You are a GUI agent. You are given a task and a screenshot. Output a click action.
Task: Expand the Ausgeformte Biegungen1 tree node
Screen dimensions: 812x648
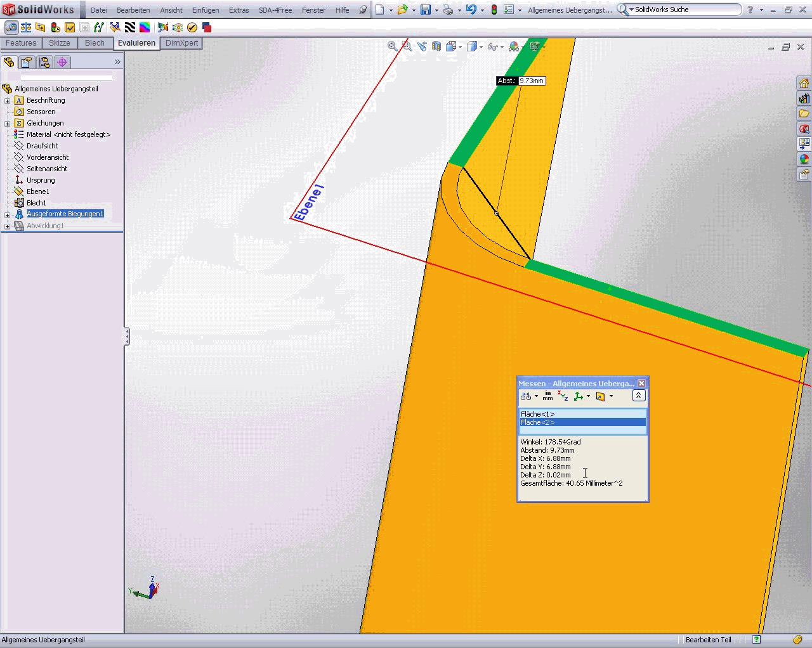tap(7, 215)
